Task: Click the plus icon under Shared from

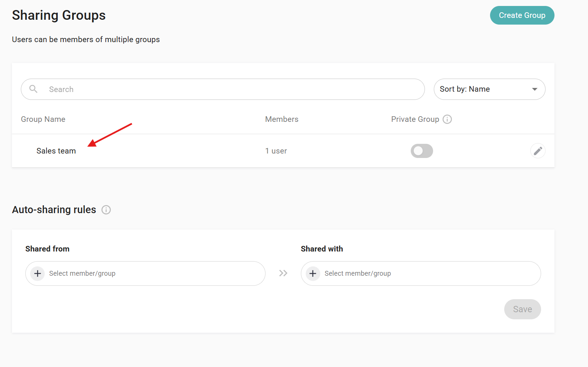Action: 38,273
